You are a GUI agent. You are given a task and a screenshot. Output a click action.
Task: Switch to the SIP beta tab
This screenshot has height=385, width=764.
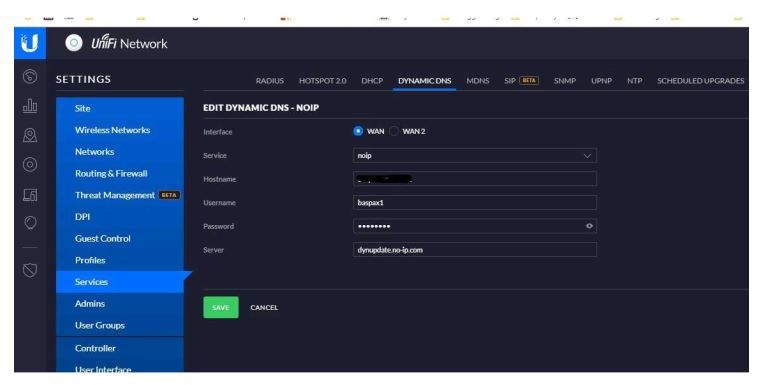click(x=521, y=80)
